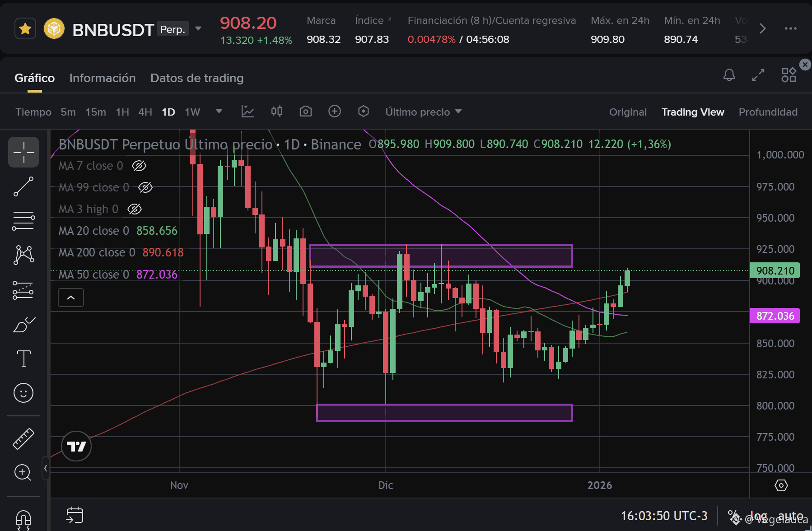This screenshot has width=812, height=531.
Task: Toggle log scale on price axis
Action: (x=758, y=516)
